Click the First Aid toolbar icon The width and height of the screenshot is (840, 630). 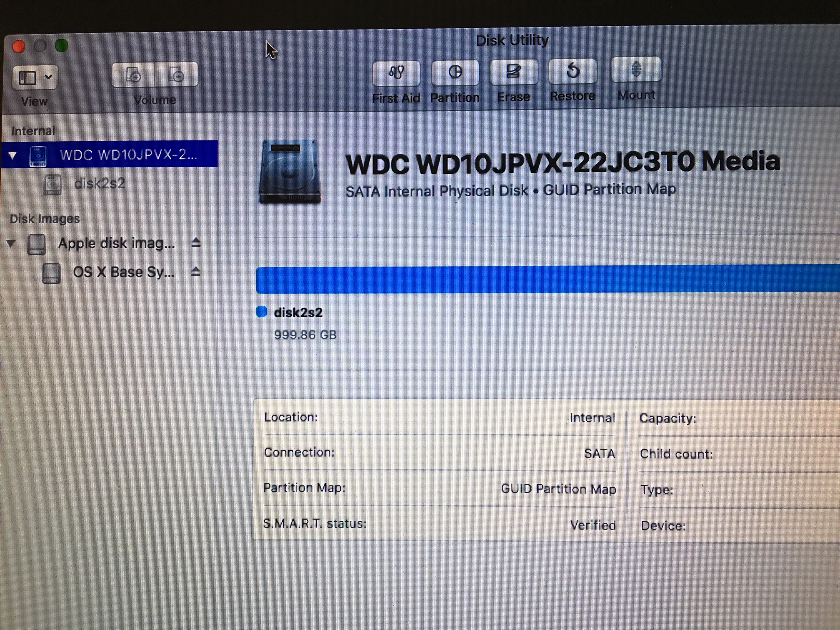pyautogui.click(x=396, y=73)
